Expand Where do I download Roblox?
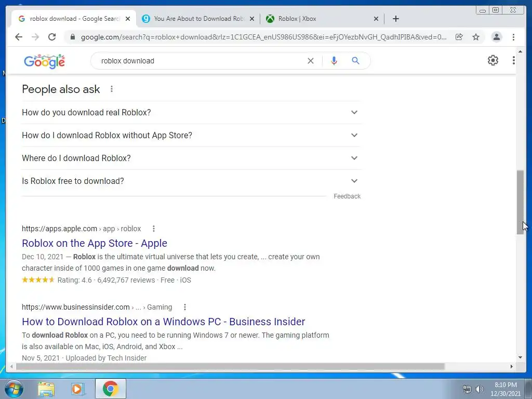 pyautogui.click(x=191, y=158)
